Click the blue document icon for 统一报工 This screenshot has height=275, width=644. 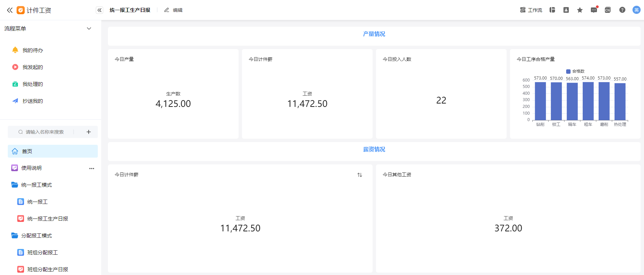pos(21,202)
